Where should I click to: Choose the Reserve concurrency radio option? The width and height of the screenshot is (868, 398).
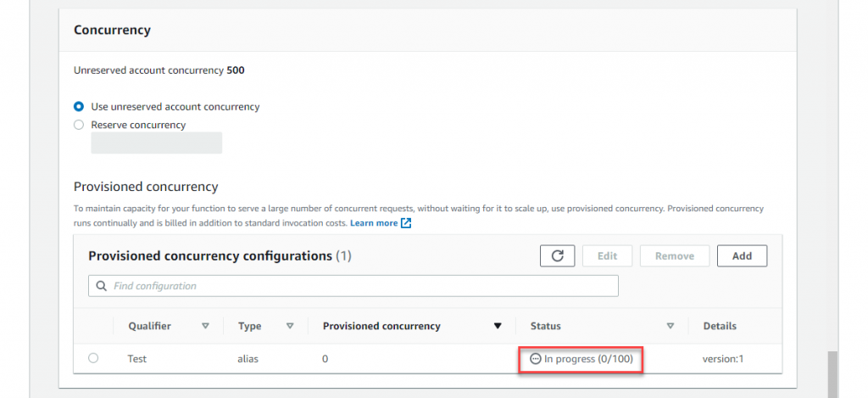(x=79, y=125)
